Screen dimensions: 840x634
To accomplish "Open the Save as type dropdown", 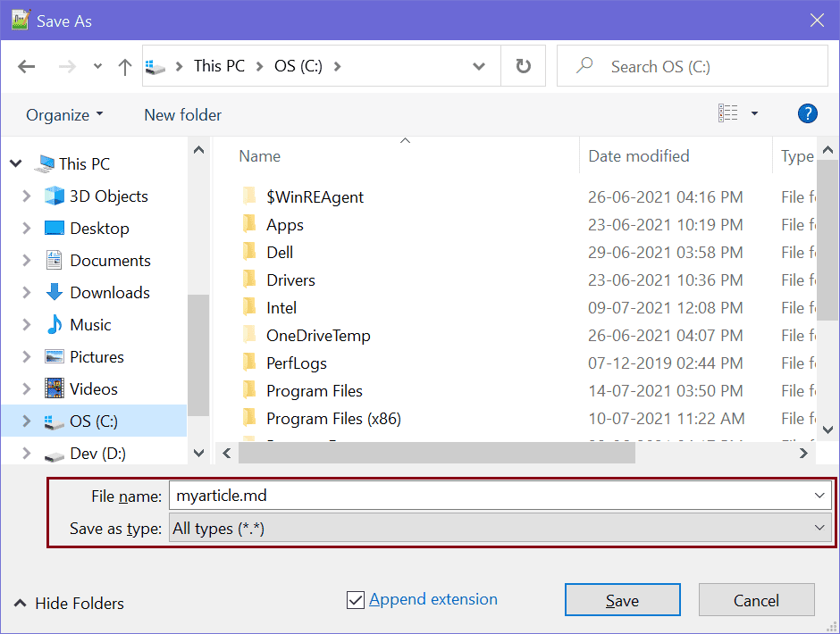I will coord(820,527).
